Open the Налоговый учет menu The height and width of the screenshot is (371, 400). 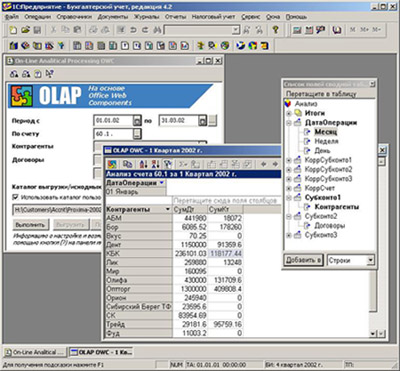point(213,17)
